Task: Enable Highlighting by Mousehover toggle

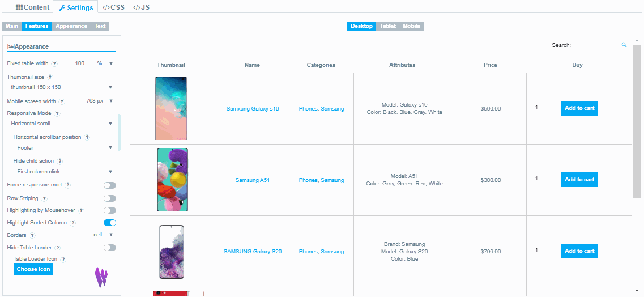Action: pos(109,210)
